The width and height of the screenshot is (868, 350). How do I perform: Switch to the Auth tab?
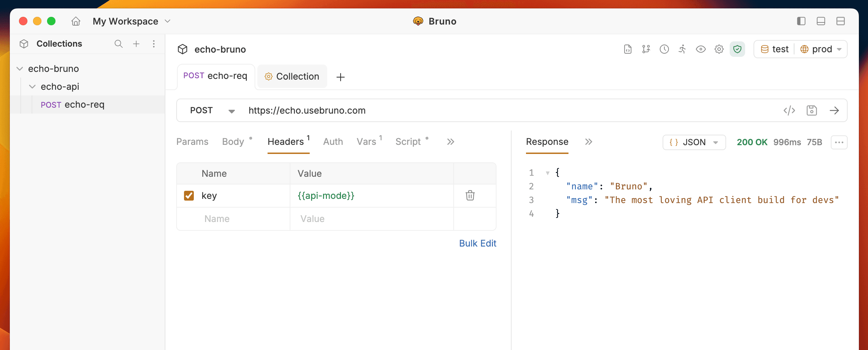(x=333, y=142)
